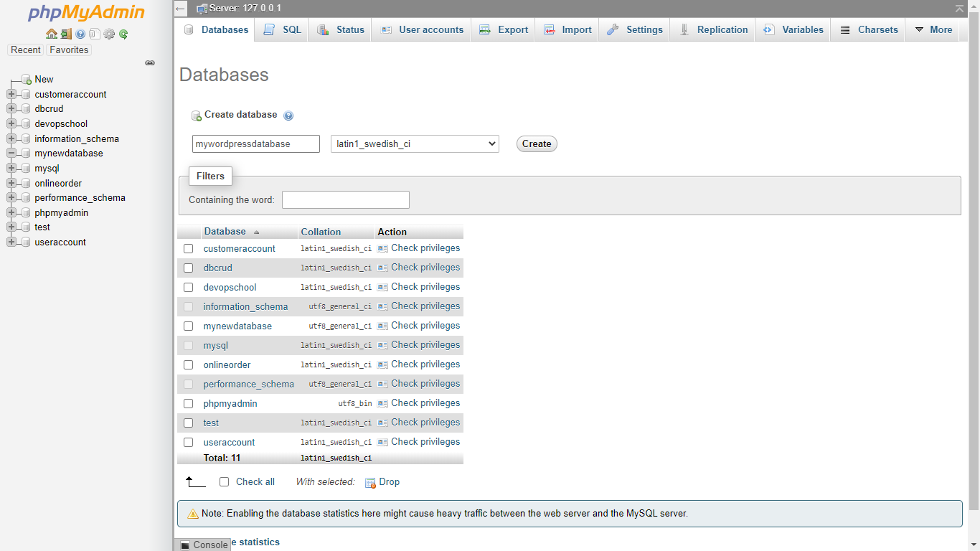This screenshot has width=980, height=551.
Task: Click the Create button
Action: pyautogui.click(x=537, y=144)
